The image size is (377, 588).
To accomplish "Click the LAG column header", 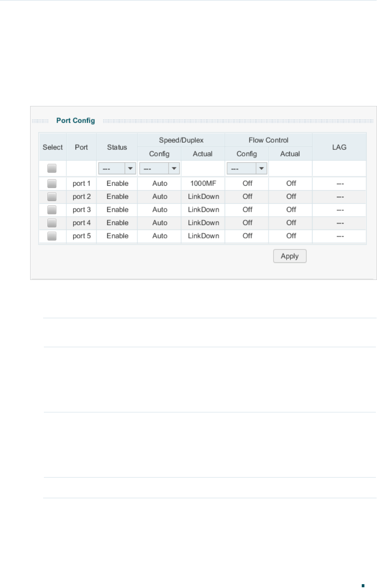I will click(x=339, y=147).
